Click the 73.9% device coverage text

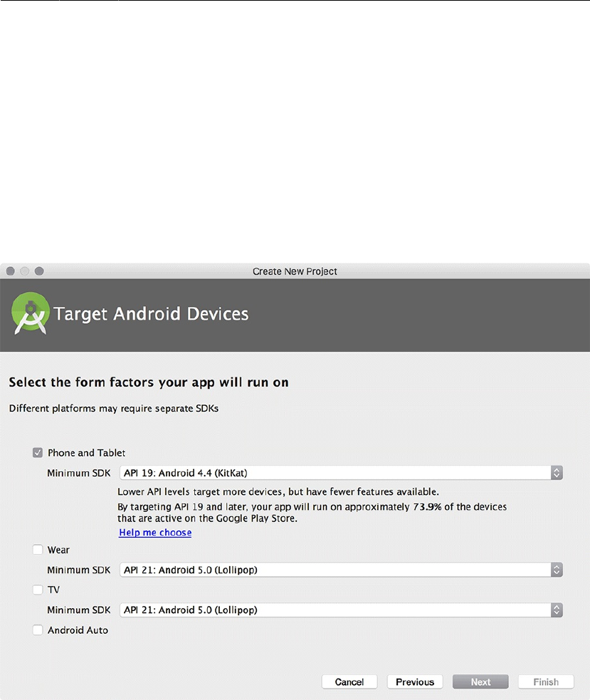tap(427, 507)
